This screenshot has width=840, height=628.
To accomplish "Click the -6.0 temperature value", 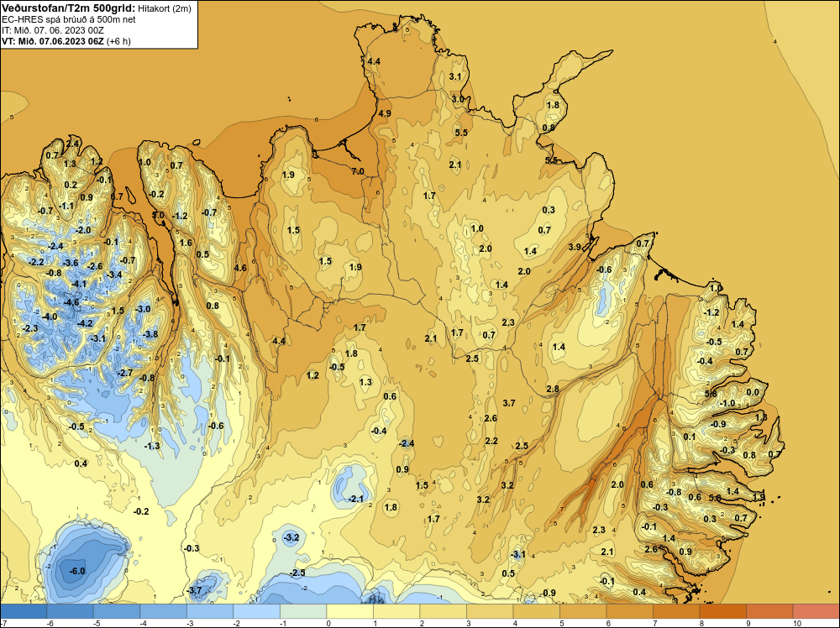I will click(x=77, y=571).
